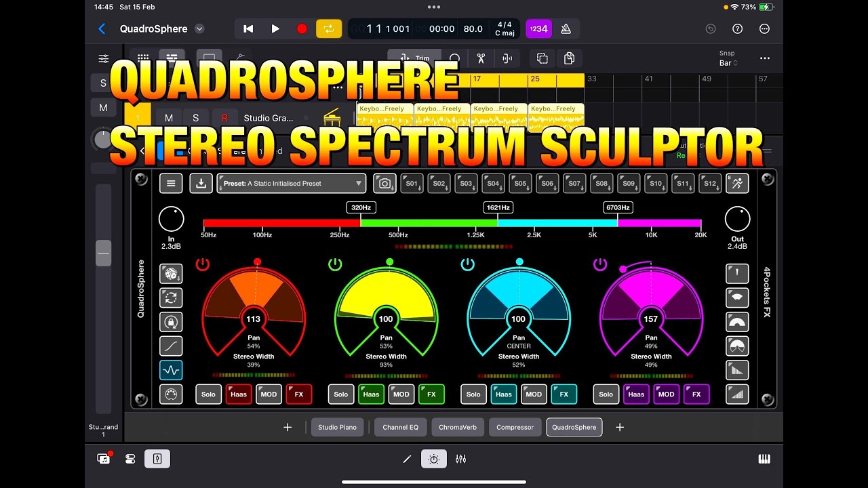Open the Preset dropdown list
This screenshot has height=488, width=868.
coord(292,183)
